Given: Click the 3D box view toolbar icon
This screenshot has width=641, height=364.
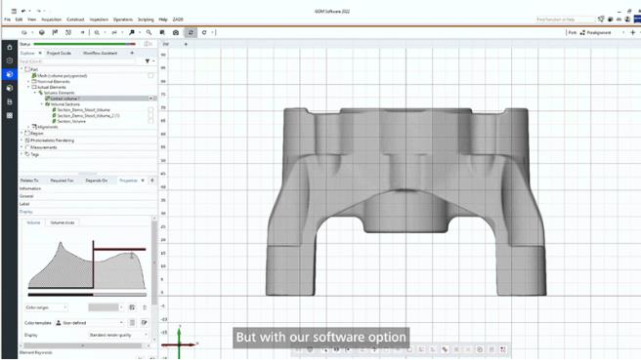Looking at the screenshot, I should (x=42, y=32).
